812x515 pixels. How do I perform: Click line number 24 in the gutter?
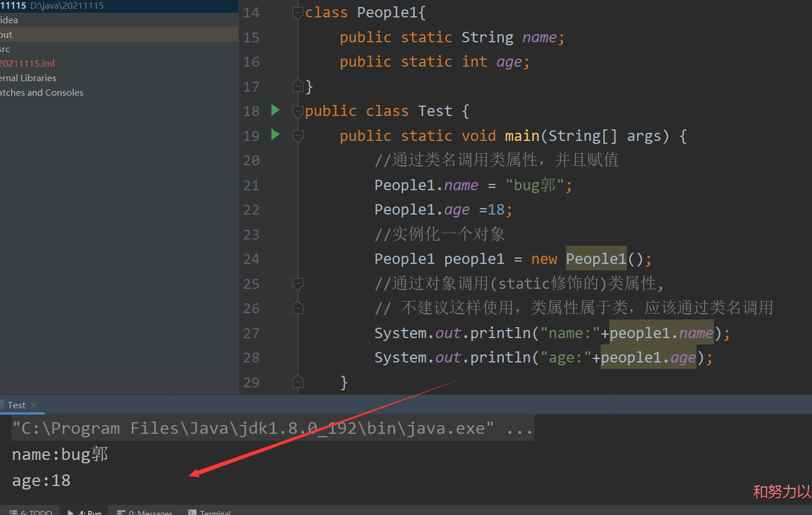251,259
